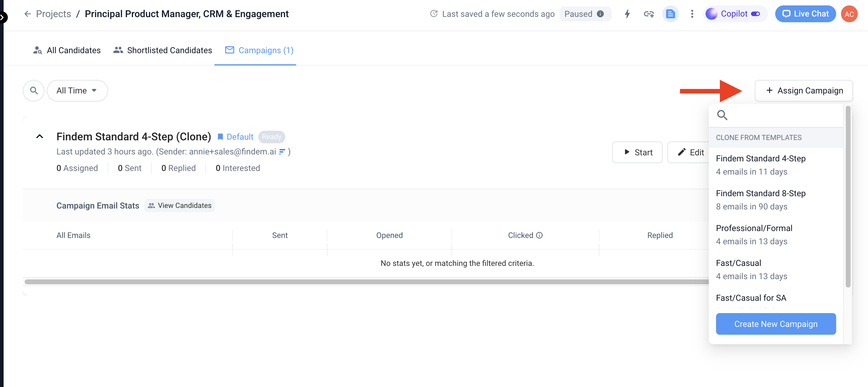The height and width of the screenshot is (387, 868).
Task: Click the lightning bolt icon
Action: pos(627,14)
